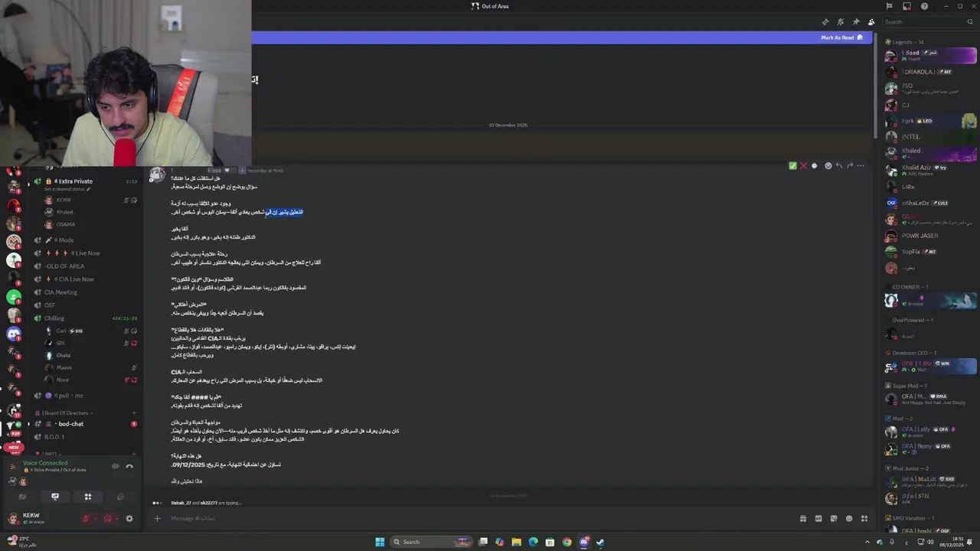Add channel to Board Of Directors category

(134, 413)
